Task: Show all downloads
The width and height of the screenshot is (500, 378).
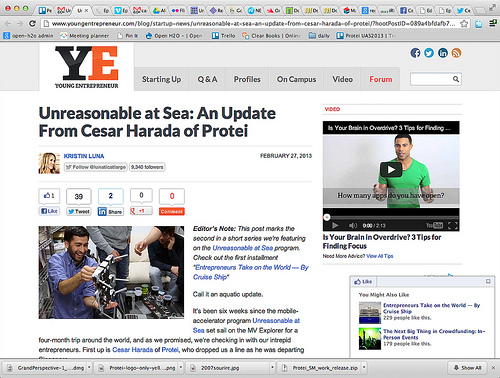Action: click(467, 368)
